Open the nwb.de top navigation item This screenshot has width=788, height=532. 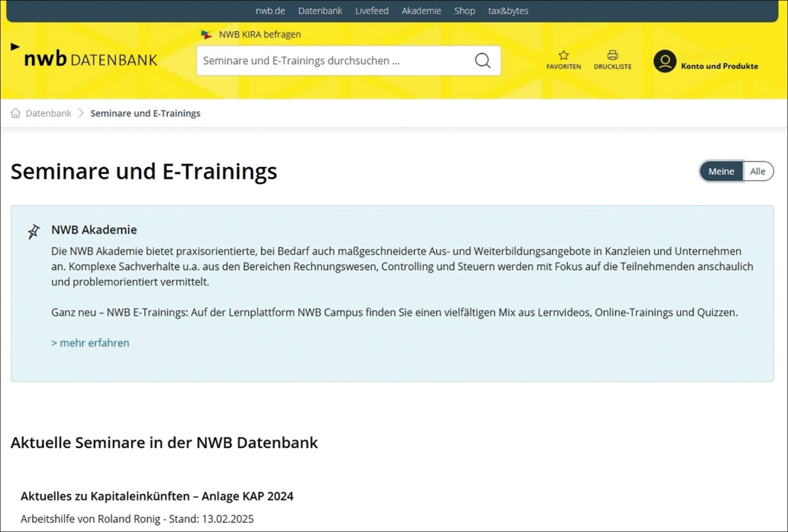270,11
